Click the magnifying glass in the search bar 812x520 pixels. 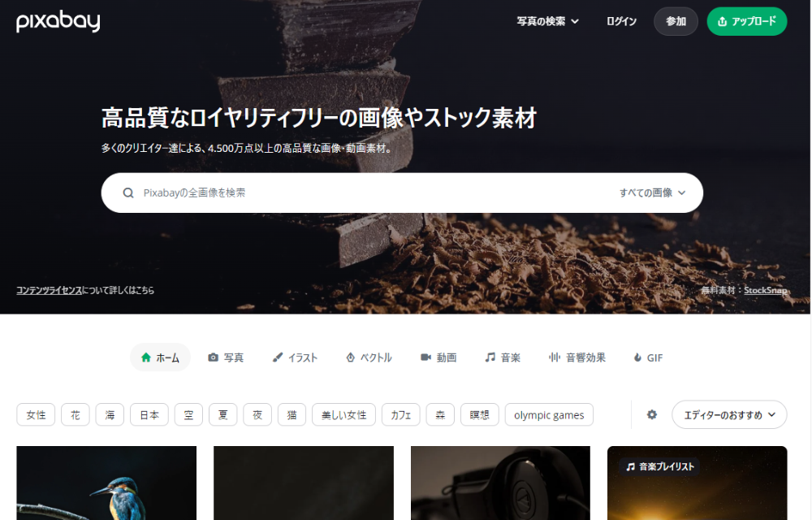pos(128,193)
